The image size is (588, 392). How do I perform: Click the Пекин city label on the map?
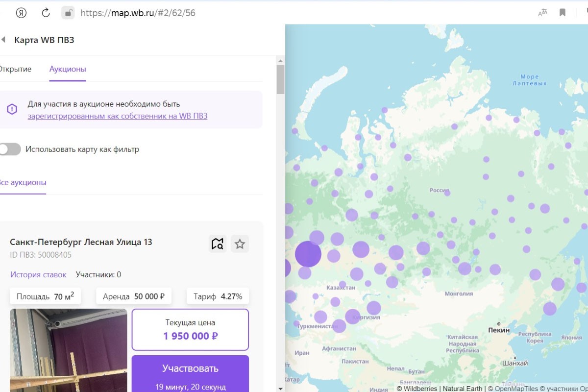[499, 330]
